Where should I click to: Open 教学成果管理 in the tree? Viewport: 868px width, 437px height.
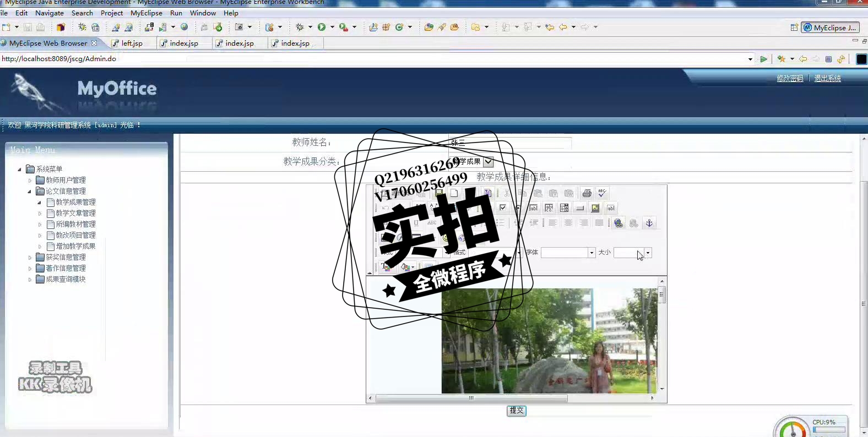tap(75, 202)
